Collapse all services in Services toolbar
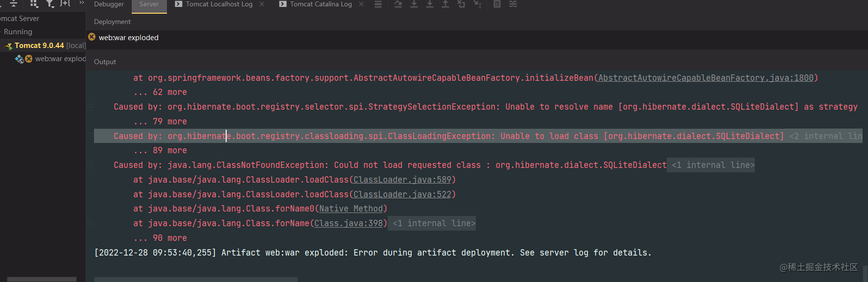 pos(13,3)
